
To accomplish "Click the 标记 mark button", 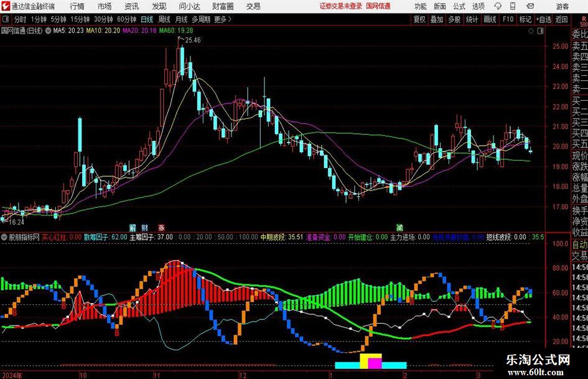I will coord(525,19).
